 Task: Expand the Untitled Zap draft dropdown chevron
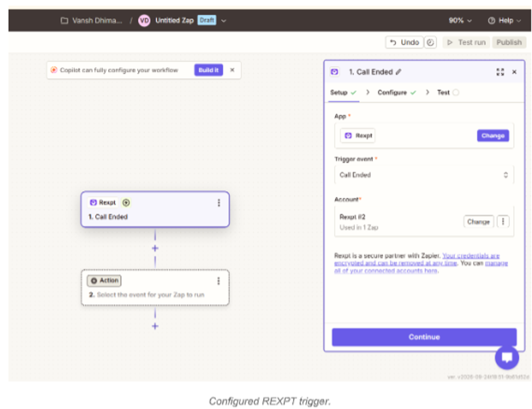tap(223, 21)
